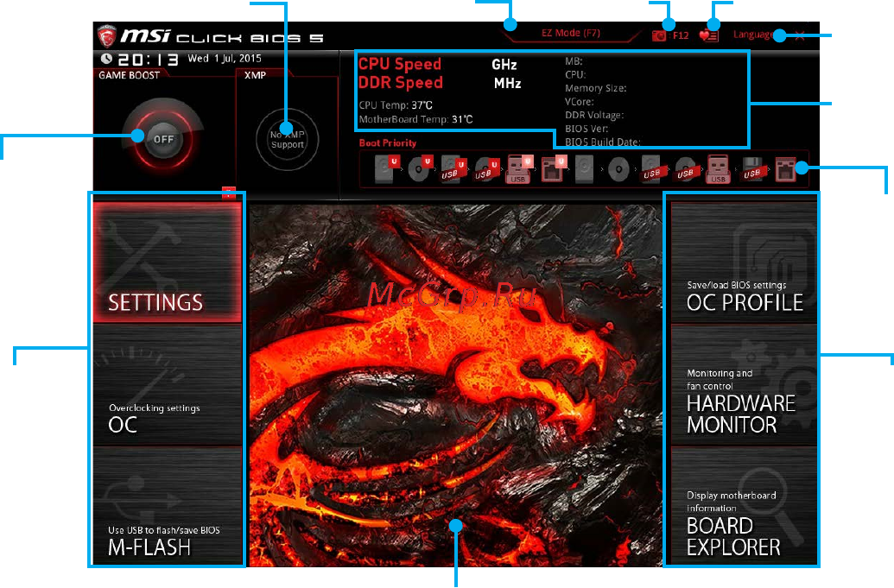Select the UEFI USB key boot device

(x=519, y=169)
